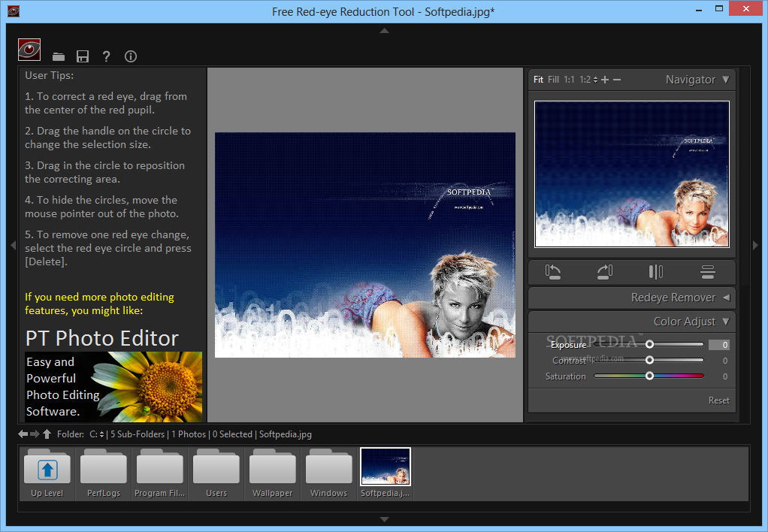Click the sunflower ad banner image

click(113, 387)
